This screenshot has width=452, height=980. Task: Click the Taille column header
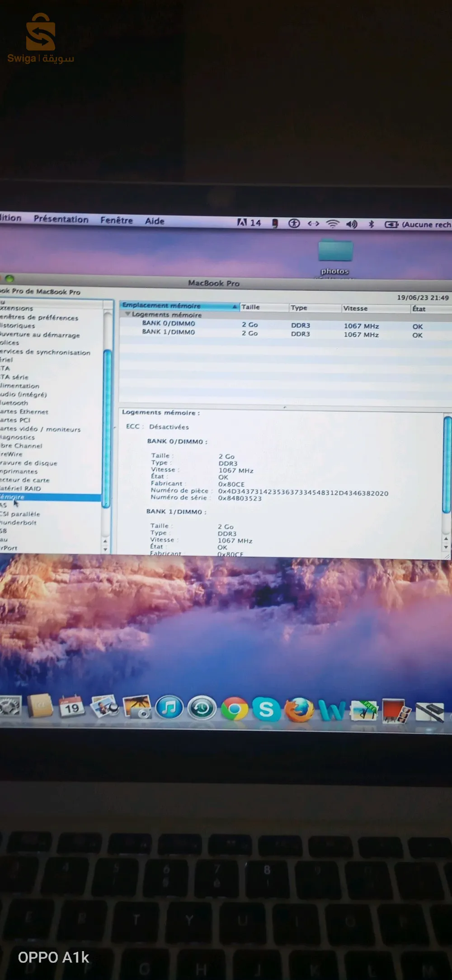[262, 307]
